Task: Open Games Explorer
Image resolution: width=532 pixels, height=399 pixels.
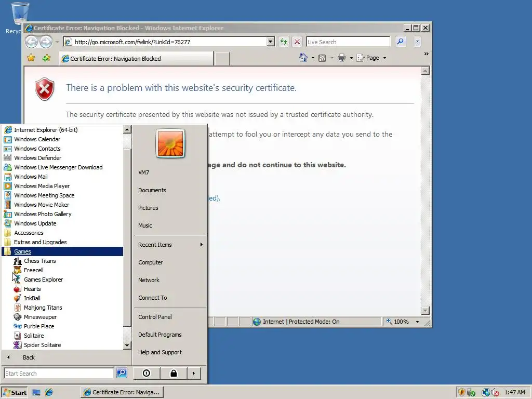Action: click(x=43, y=280)
